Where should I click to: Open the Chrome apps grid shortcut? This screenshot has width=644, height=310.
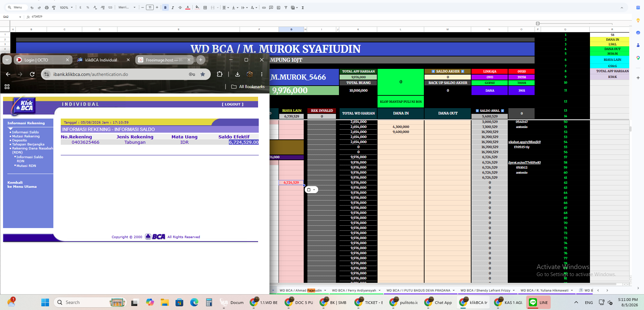click(7, 87)
